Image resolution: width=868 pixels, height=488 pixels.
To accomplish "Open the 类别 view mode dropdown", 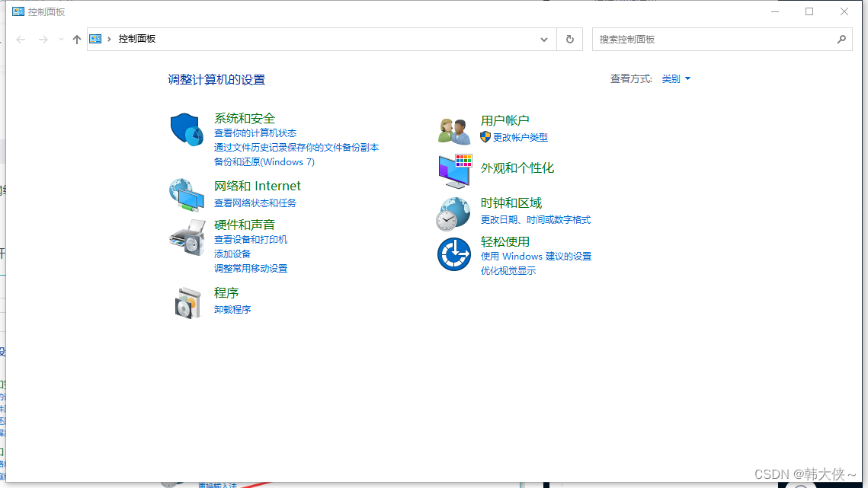I will [674, 78].
